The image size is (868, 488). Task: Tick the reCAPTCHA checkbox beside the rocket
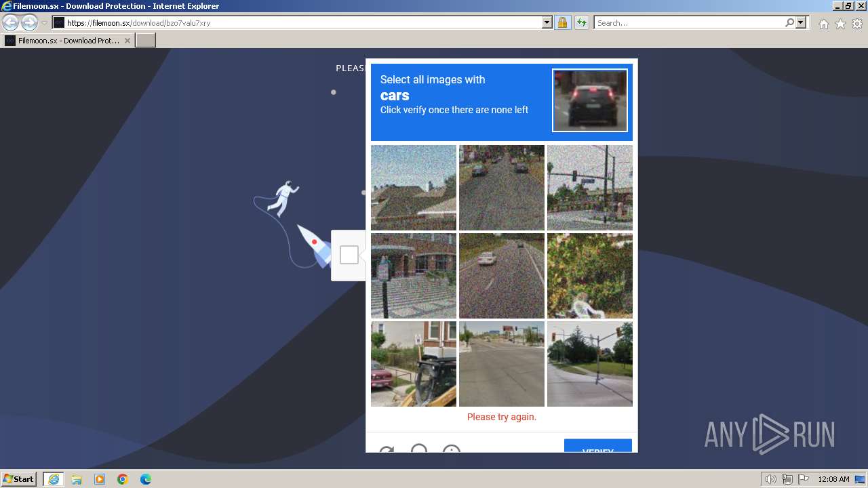pos(349,255)
